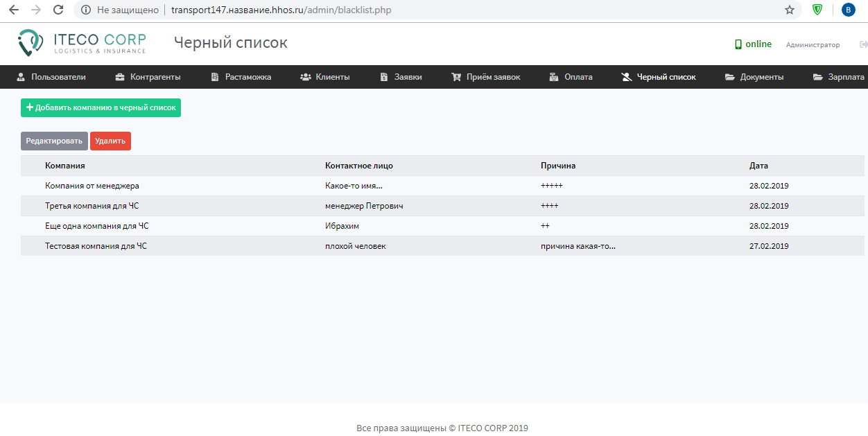The height and width of the screenshot is (436, 868).
Task: Click the Контактное лицо column header
Action: pyautogui.click(x=359, y=166)
